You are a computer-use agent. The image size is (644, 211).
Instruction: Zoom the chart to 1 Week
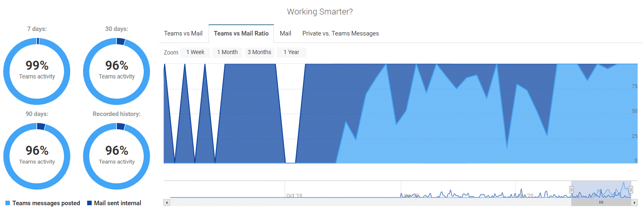pyautogui.click(x=195, y=52)
